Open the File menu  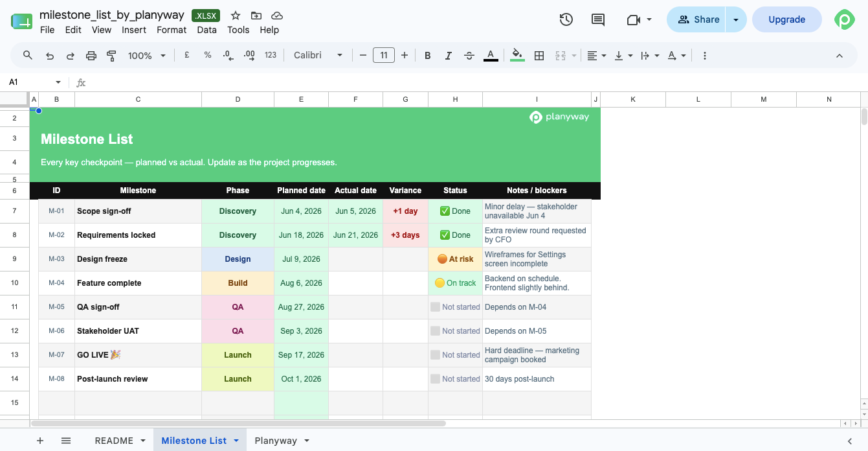coord(47,30)
